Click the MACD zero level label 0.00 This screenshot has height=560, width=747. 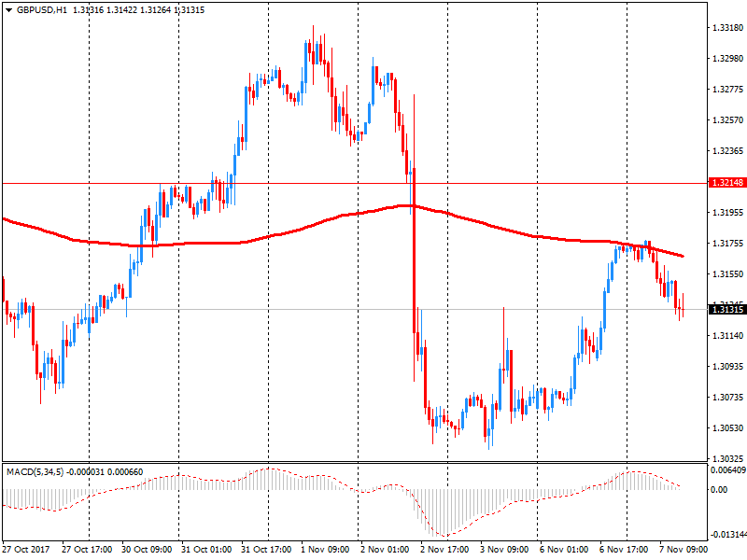click(719, 489)
